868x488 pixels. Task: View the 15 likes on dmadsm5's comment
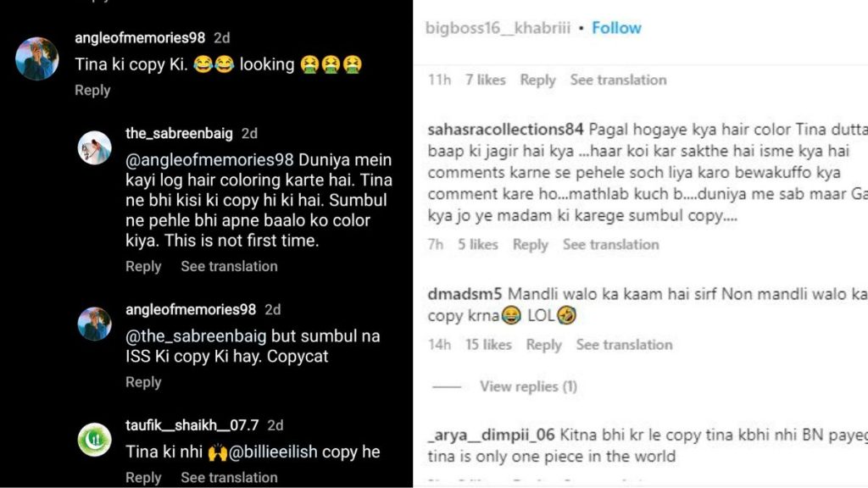point(488,345)
